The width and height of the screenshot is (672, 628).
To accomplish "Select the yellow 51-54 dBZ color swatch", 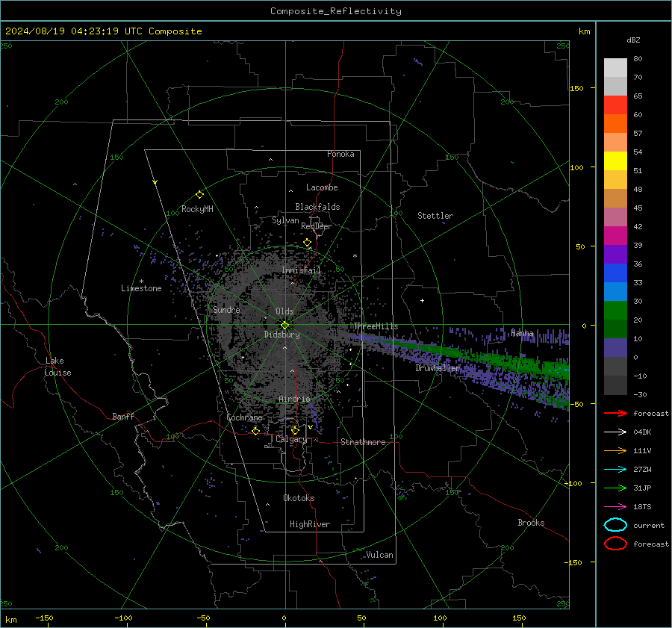I will (x=615, y=161).
